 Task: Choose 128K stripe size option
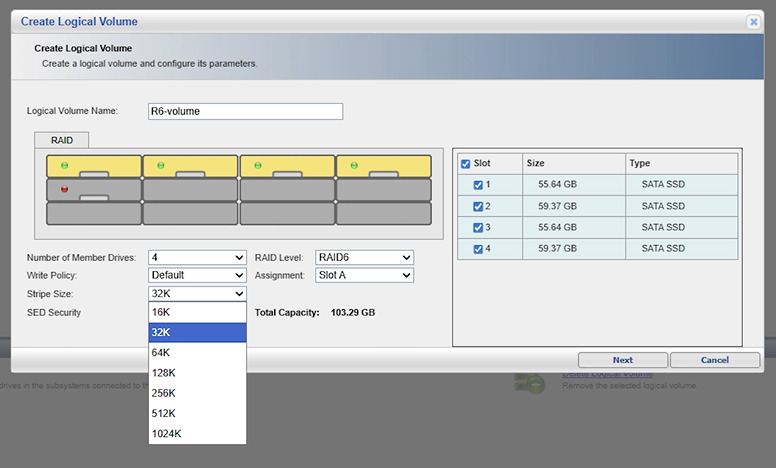pos(197,373)
